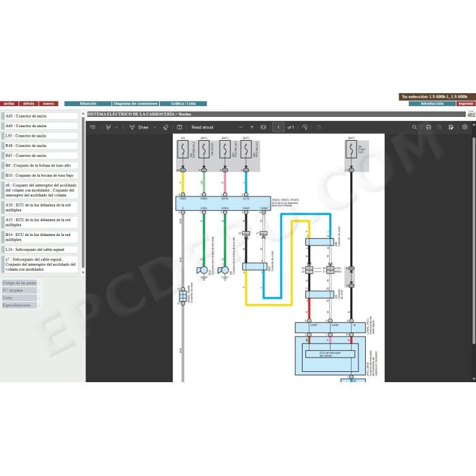Switch to the Diagrama de conexiones tab
This screenshot has width=476, height=476.
[x=135, y=103]
